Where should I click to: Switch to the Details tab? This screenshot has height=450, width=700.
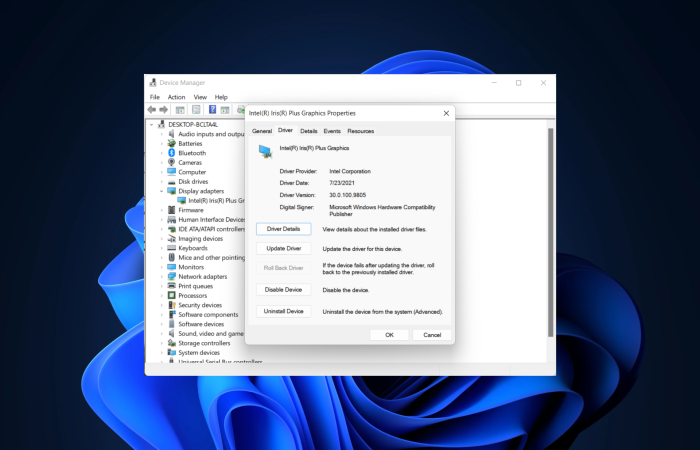(x=308, y=131)
